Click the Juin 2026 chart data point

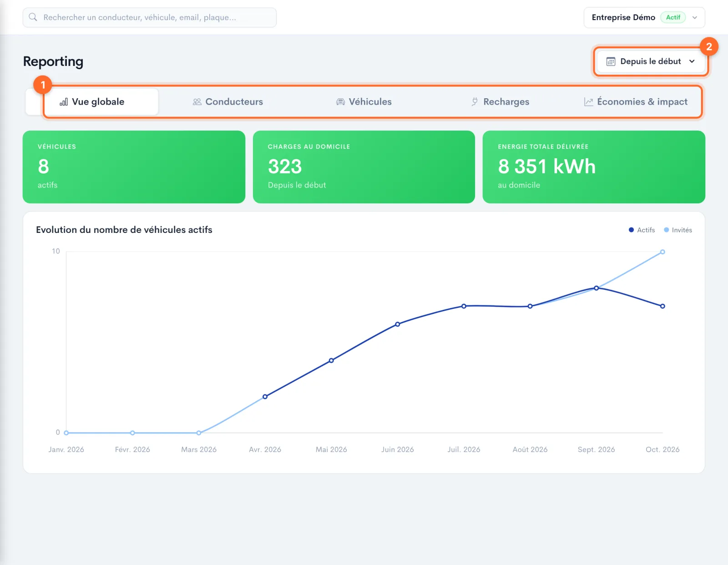(398, 324)
